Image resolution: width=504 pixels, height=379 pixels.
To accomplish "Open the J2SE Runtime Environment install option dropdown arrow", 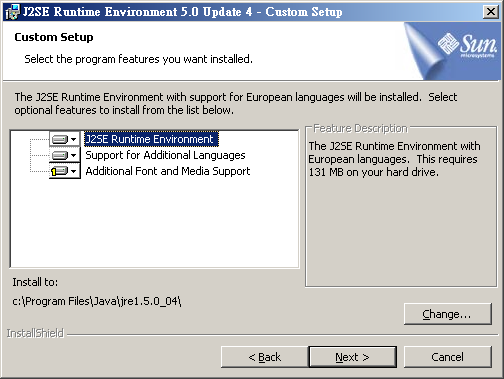I will click(74, 139).
